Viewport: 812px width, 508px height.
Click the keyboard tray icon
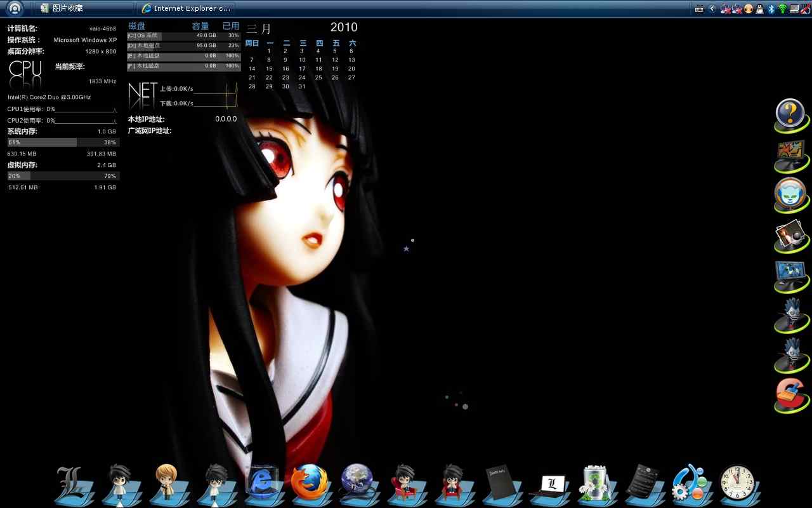coord(699,9)
